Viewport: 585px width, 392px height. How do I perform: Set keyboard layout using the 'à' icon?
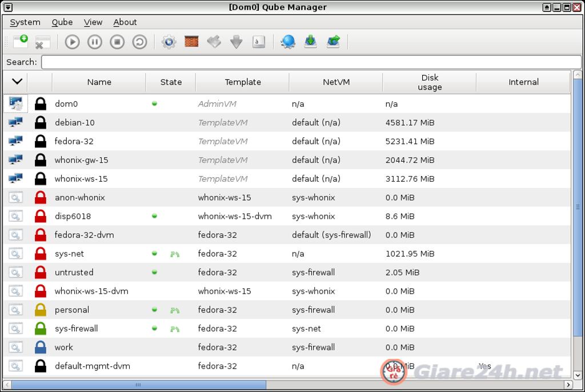pos(259,42)
